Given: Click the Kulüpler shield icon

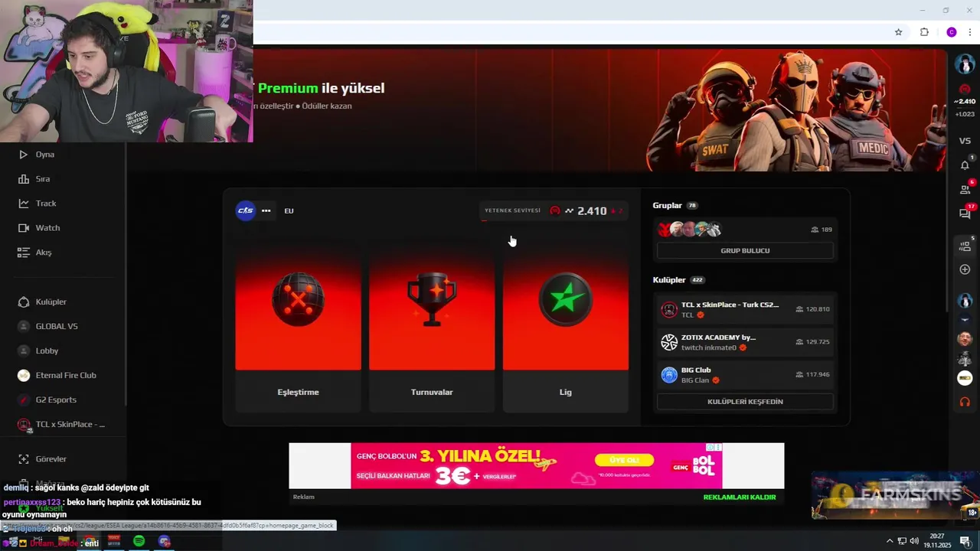Looking at the screenshot, I should [x=24, y=302].
